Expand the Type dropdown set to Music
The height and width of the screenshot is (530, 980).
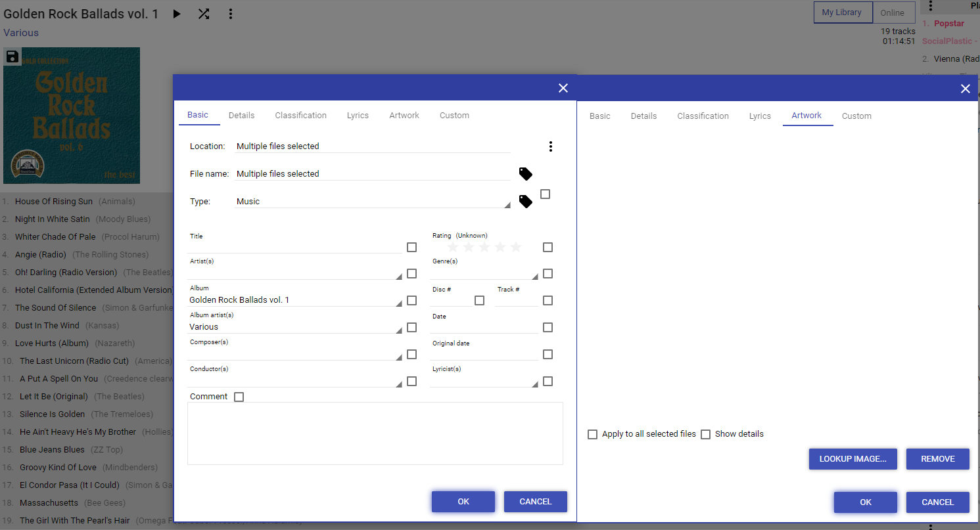[x=506, y=205]
